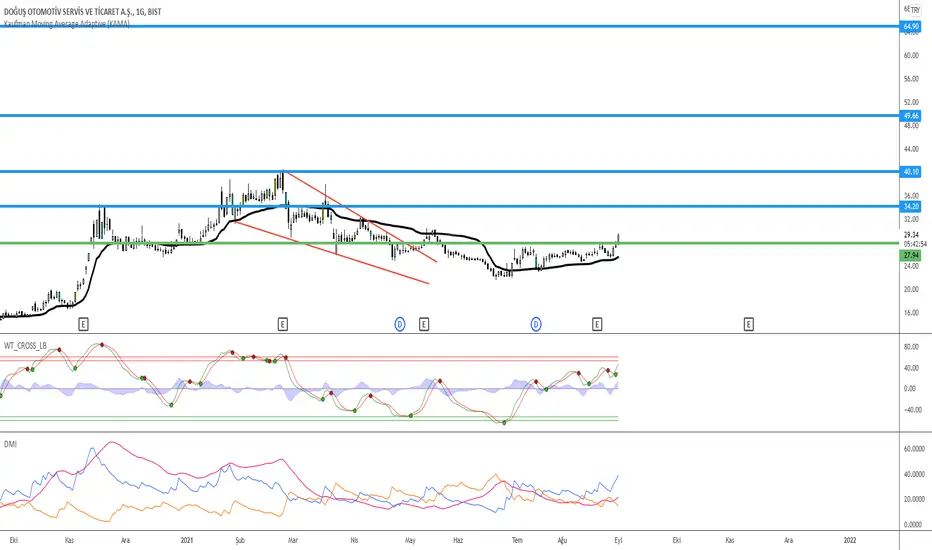Click the Tem label on the time axis
Screen dimensions: 932x550
[517, 540]
